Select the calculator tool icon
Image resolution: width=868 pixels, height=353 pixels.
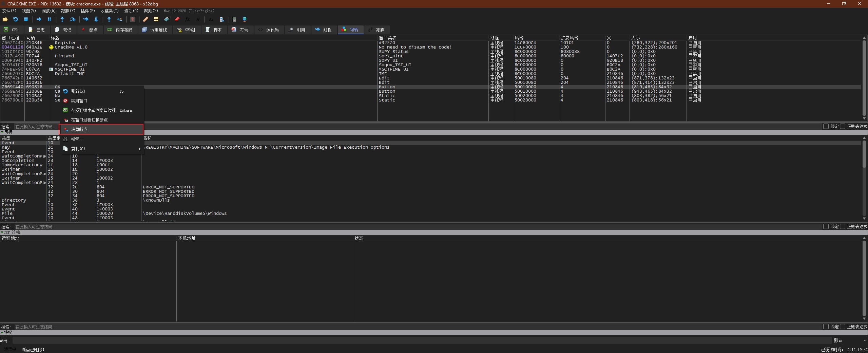(233, 19)
